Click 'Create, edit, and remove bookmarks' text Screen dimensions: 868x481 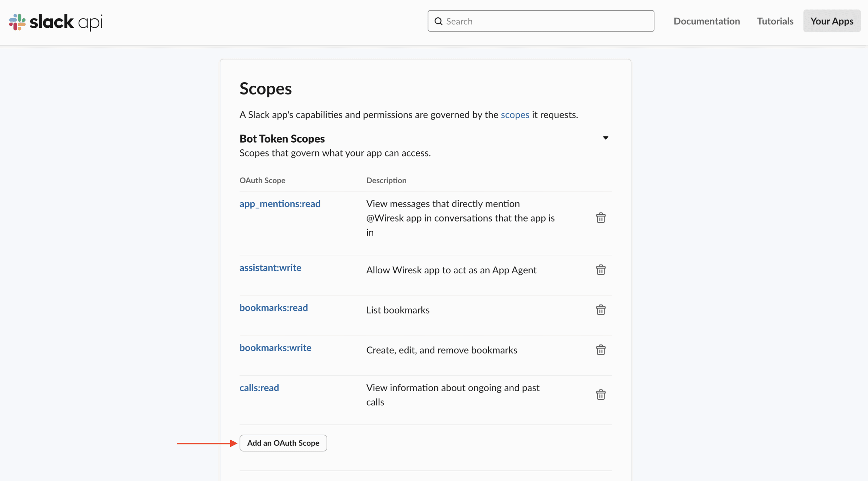(x=442, y=350)
